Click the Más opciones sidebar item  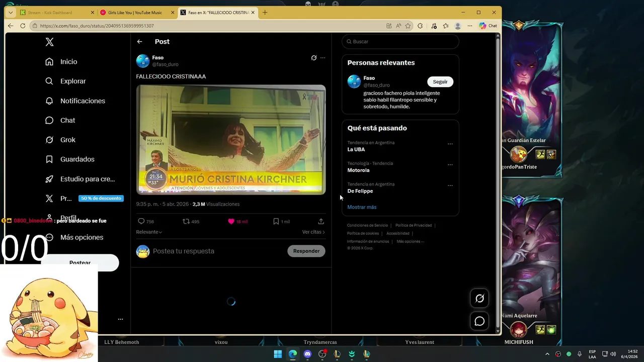pyautogui.click(x=74, y=237)
